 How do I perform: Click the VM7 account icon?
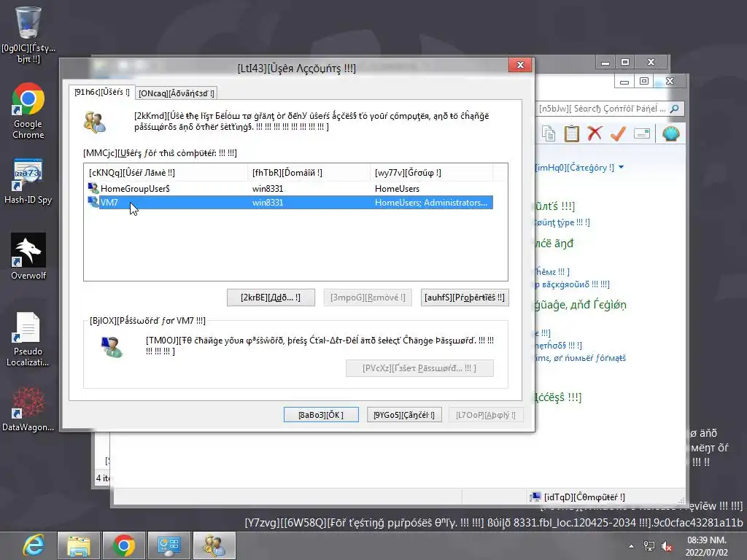click(x=93, y=203)
